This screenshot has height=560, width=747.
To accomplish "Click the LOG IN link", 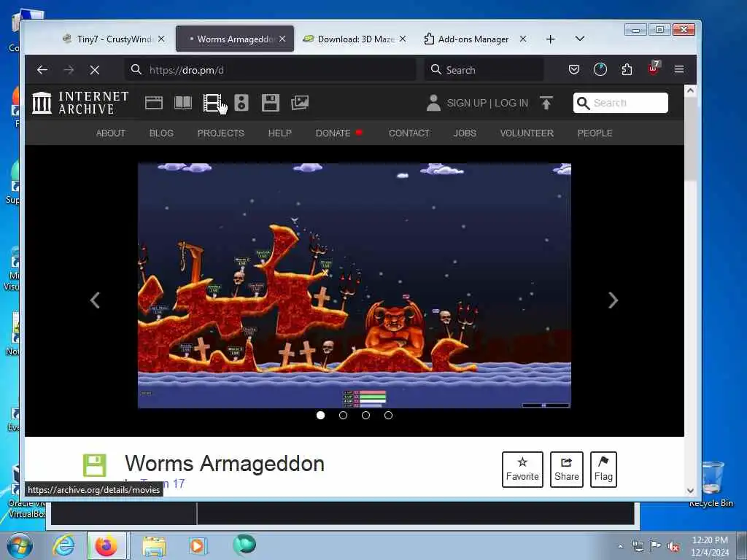I will [511, 103].
